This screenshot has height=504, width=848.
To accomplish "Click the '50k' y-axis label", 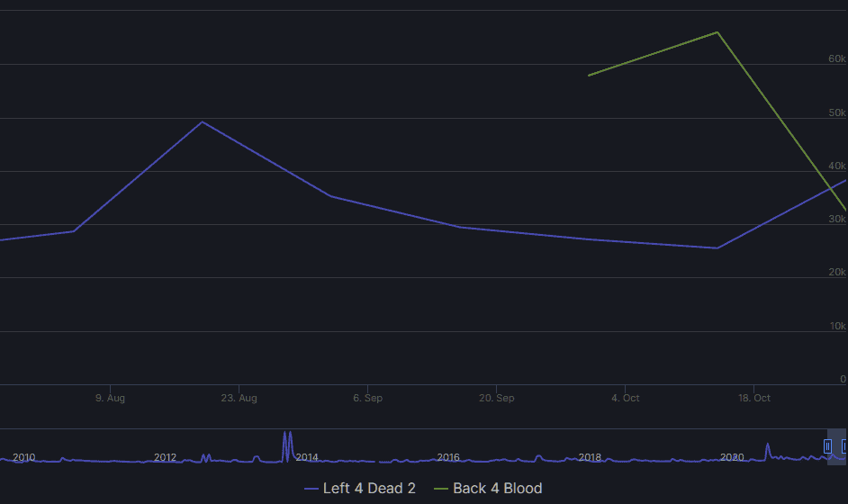I will pyautogui.click(x=837, y=112).
